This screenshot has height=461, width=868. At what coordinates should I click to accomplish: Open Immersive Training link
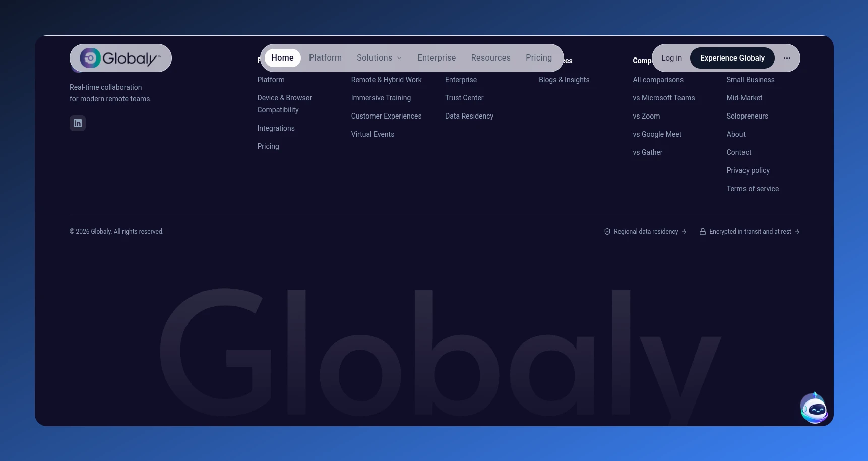coord(381,98)
